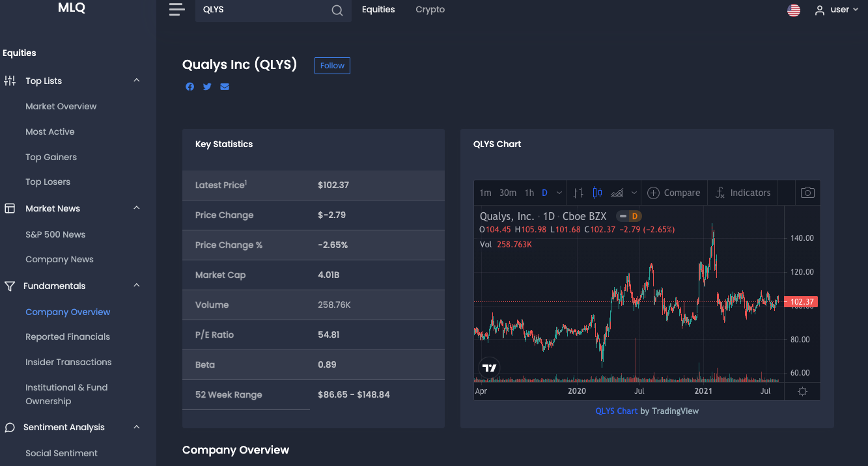This screenshot has width=868, height=466.
Task: Open Reported Financials
Action: tap(68, 337)
